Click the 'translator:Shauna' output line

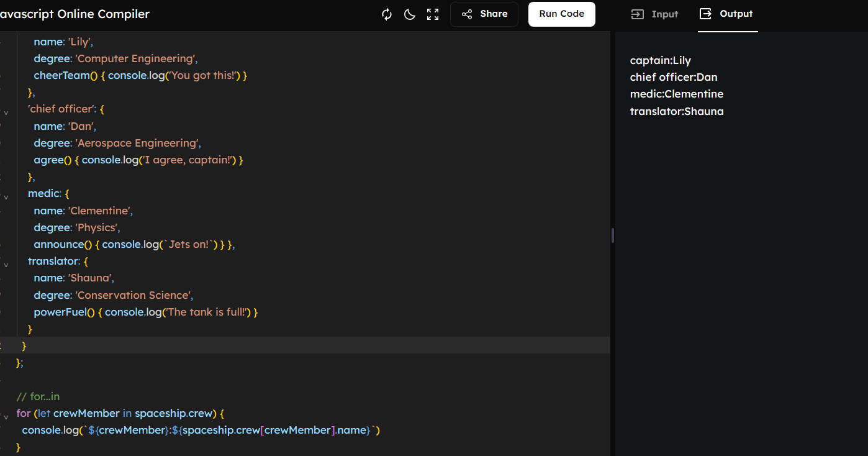(x=676, y=112)
